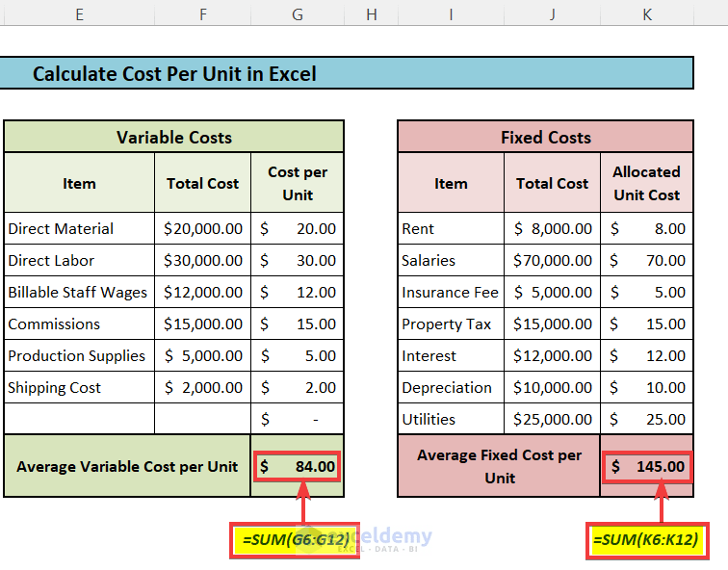Select the 'Shipping Cost' cell

(79, 387)
